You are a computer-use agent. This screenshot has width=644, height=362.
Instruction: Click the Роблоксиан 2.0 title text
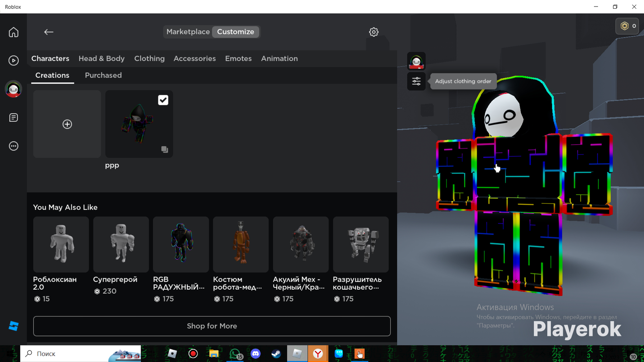[55, 283]
